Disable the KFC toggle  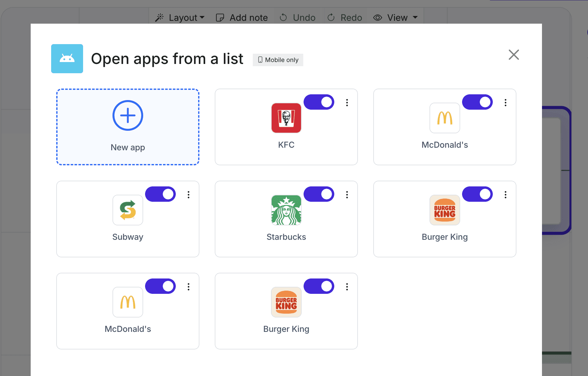319,102
